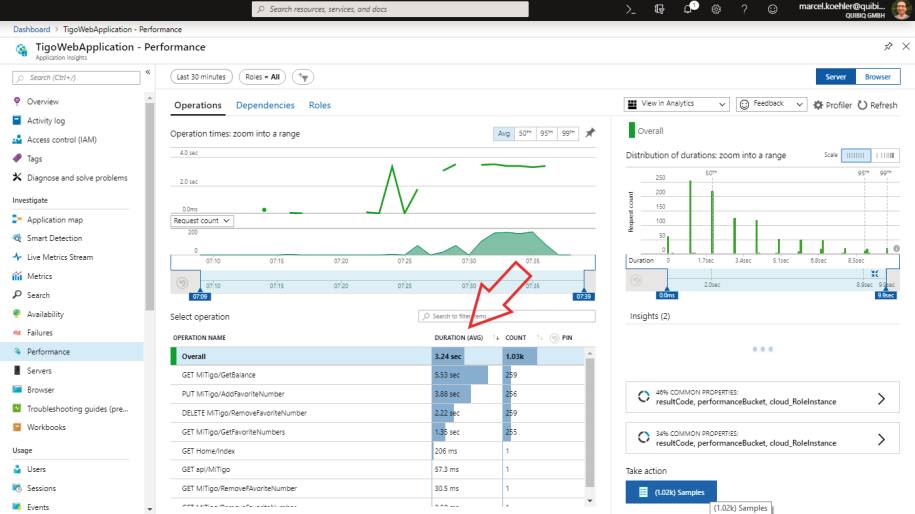The width and height of the screenshot is (915, 514).
Task: Select the 50th percentile aggregation
Action: pyautogui.click(x=525, y=134)
